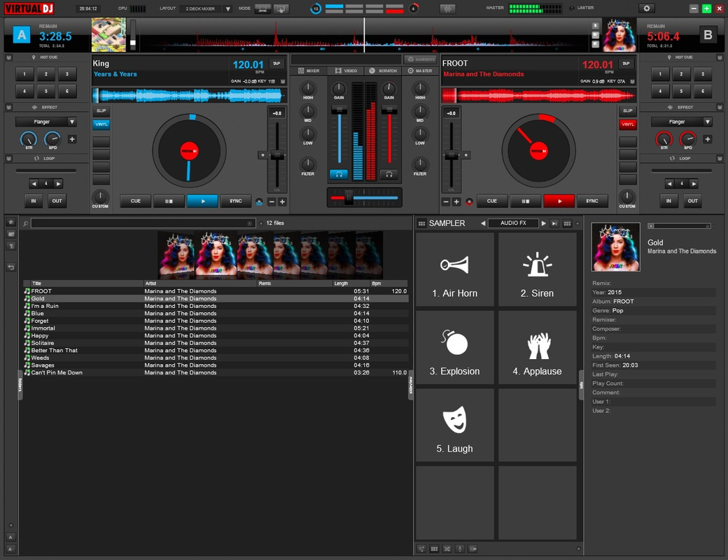Screen dimensions: 728x560
Task: Play the Applause sample
Action: point(537,347)
